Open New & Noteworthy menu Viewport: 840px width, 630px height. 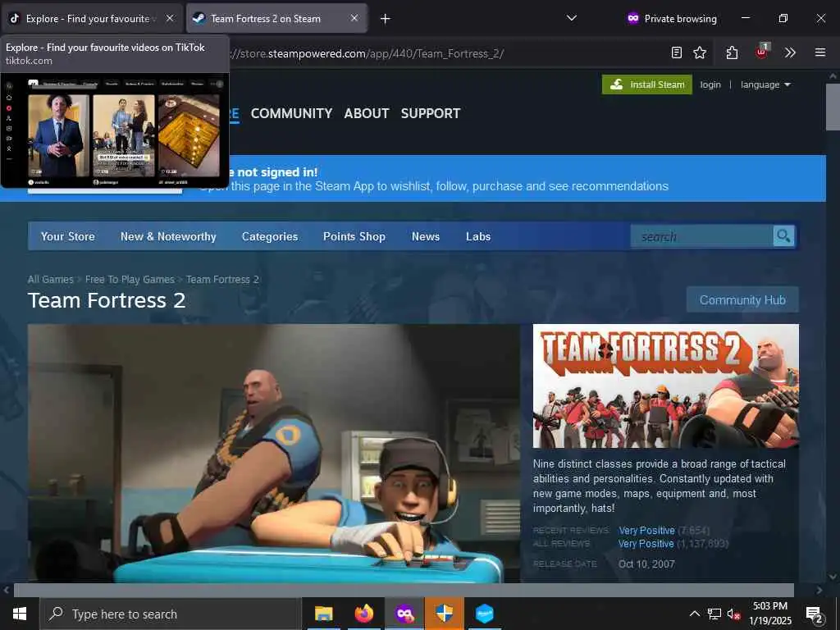[168, 236]
